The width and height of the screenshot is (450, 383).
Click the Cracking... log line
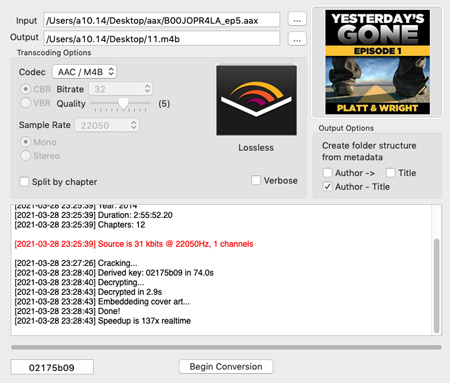(x=76, y=263)
